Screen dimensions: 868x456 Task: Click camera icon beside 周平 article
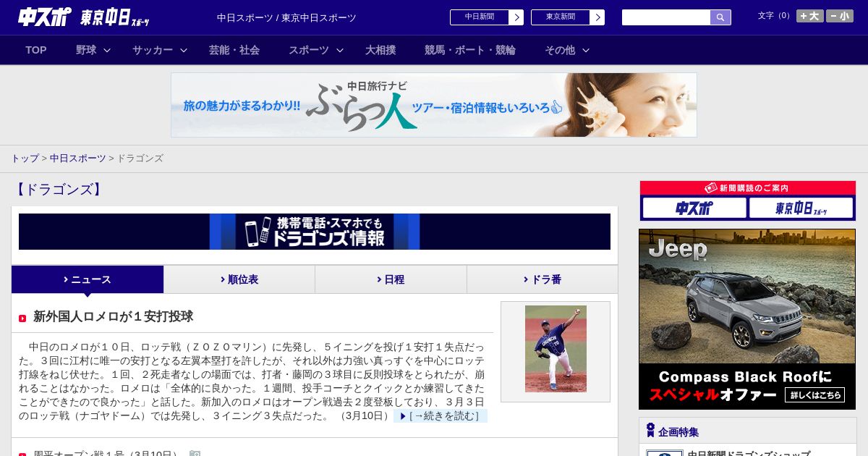pos(195,454)
